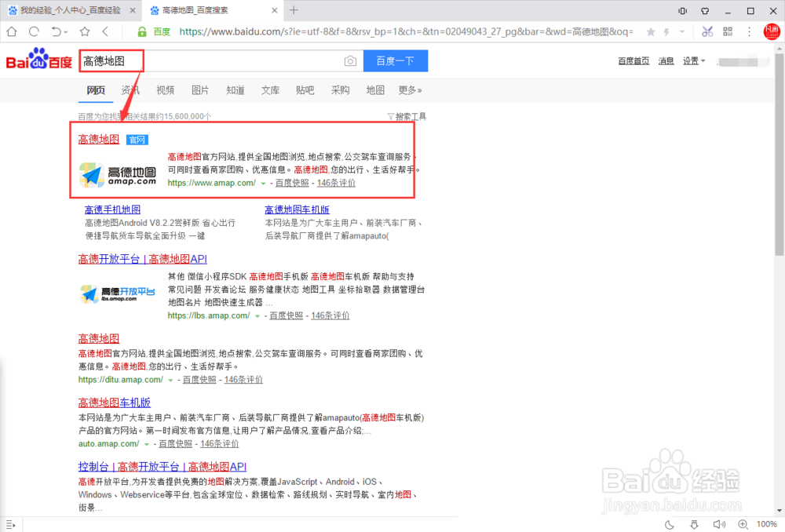This screenshot has width=785, height=532.
Task: Open 高德开放平台 | 高德地图API result
Action: coord(143,259)
